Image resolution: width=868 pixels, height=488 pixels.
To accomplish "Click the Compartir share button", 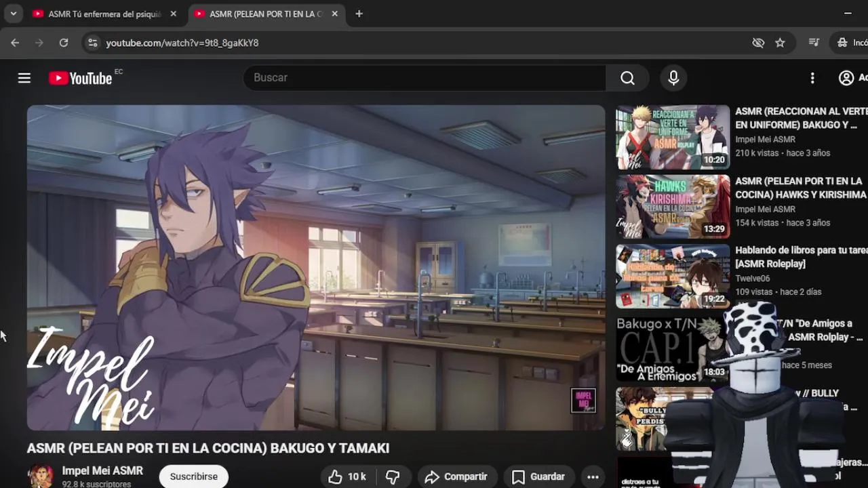I will 456,476.
